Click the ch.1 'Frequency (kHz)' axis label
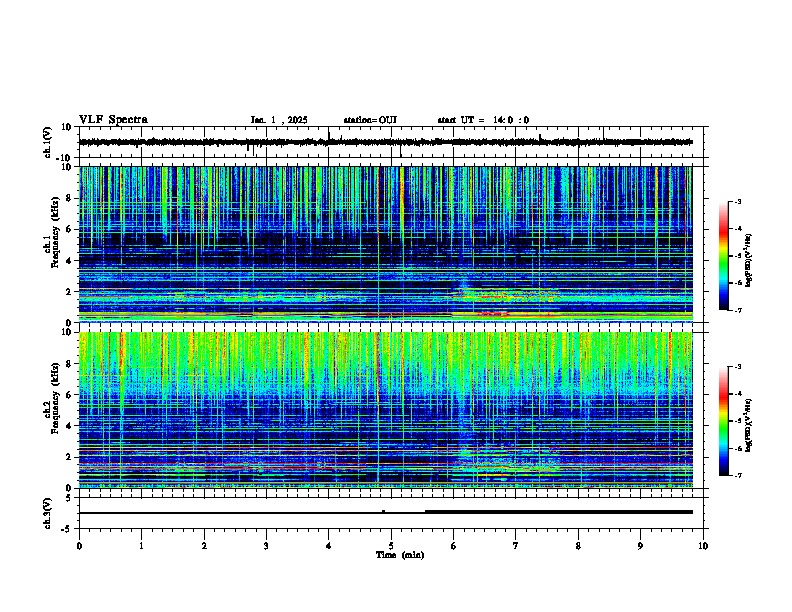Image resolution: width=792 pixels, height=612 pixels. pyautogui.click(x=55, y=232)
